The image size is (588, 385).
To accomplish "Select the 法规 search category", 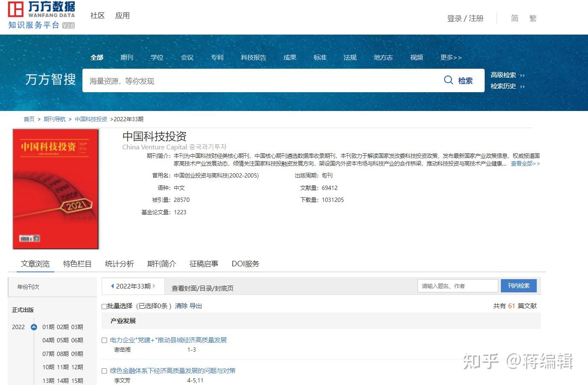I will click(350, 57).
